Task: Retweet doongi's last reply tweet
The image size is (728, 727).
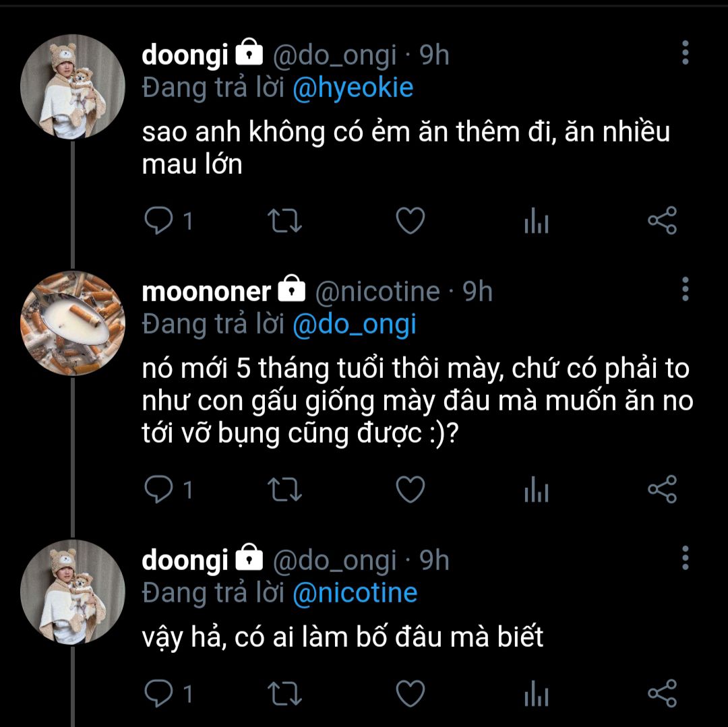Action: [285, 693]
